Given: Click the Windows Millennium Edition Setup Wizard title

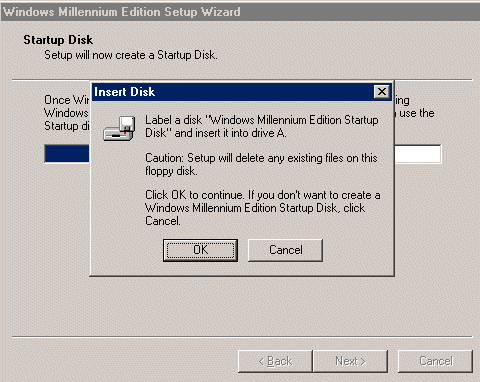Looking at the screenshot, I should (122, 12).
